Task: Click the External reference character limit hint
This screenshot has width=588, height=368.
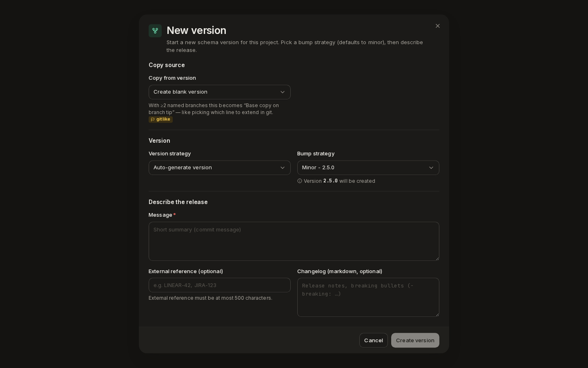Action: coord(210,298)
